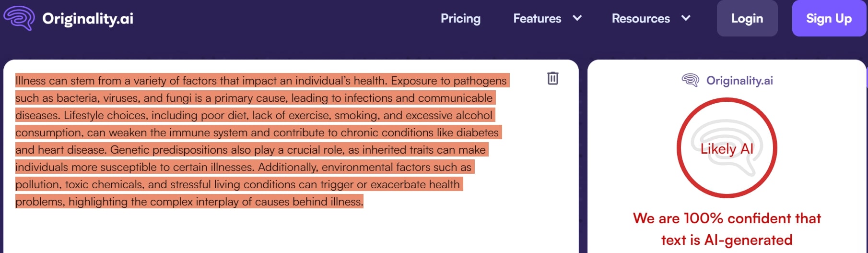Screen dimensions: 868x253
Task: Click the word "Illness" starting the text
Action: (31, 81)
